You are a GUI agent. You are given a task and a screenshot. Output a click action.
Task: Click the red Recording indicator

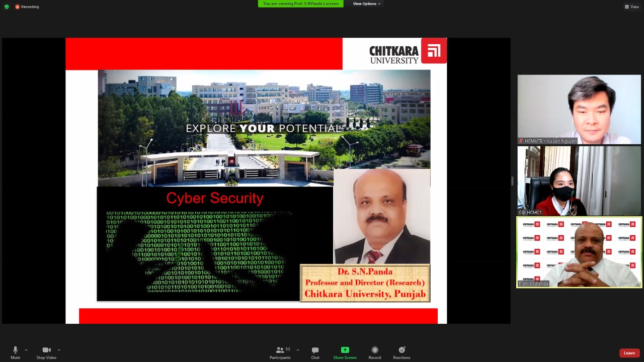[27, 7]
